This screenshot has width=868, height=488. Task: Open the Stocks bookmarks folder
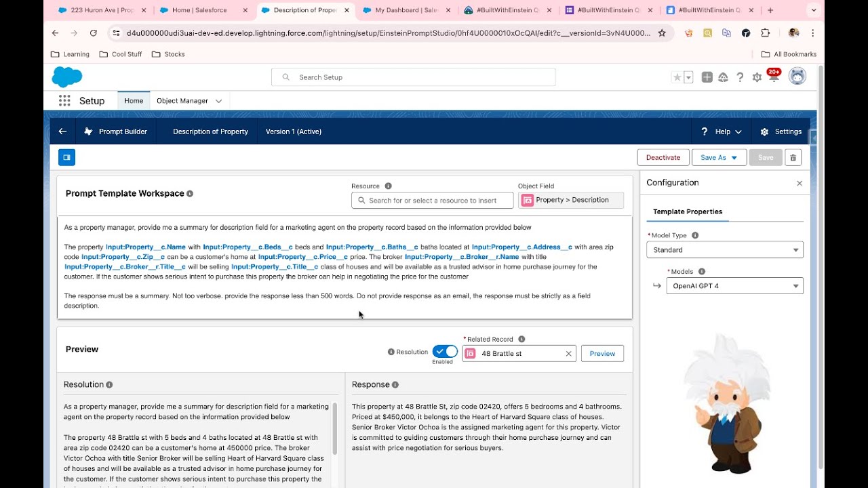tap(168, 54)
